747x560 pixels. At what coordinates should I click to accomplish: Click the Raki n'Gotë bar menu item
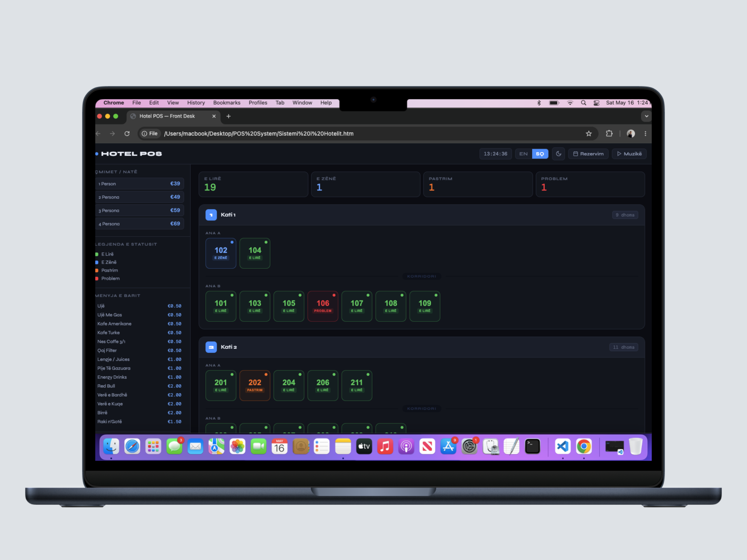pos(139,422)
